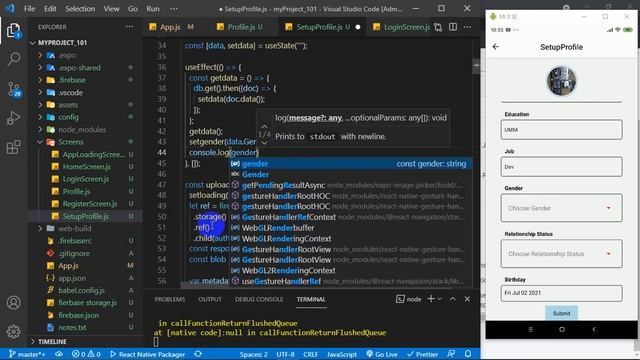Click the Job input field
The height and width of the screenshot is (360, 640).
[x=562, y=167]
